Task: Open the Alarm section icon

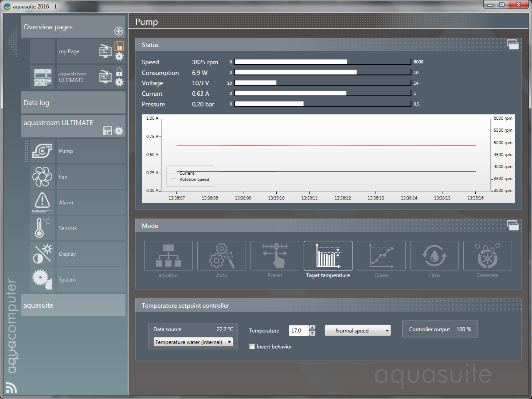Action: point(43,203)
